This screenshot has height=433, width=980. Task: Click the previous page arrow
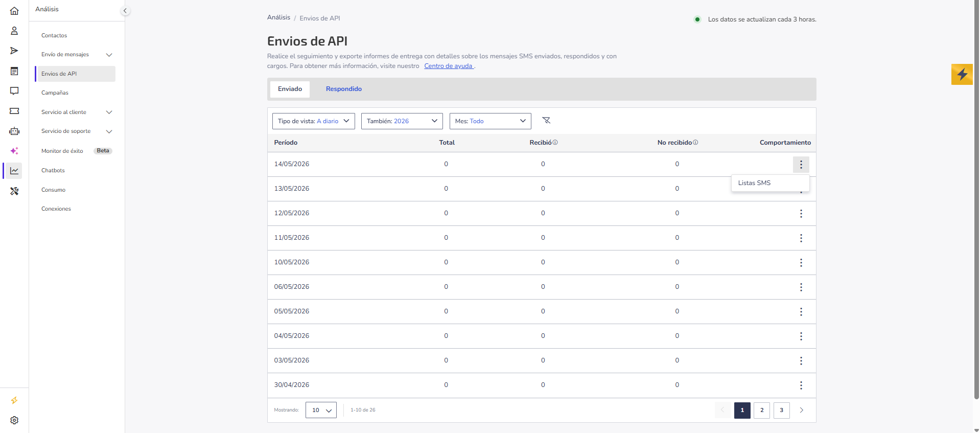[x=722, y=410]
